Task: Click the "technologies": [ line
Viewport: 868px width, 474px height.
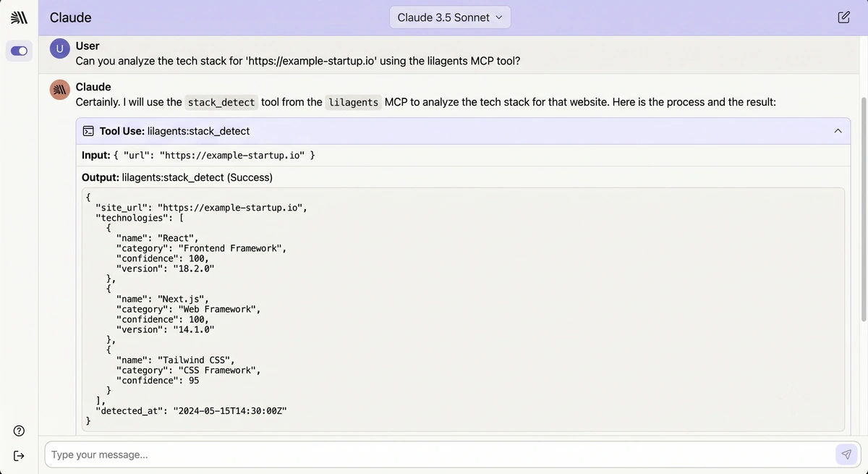Action: pos(141,218)
